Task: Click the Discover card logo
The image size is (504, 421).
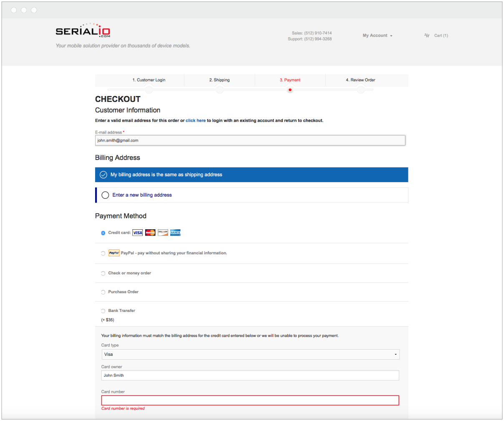Action: 163,233
